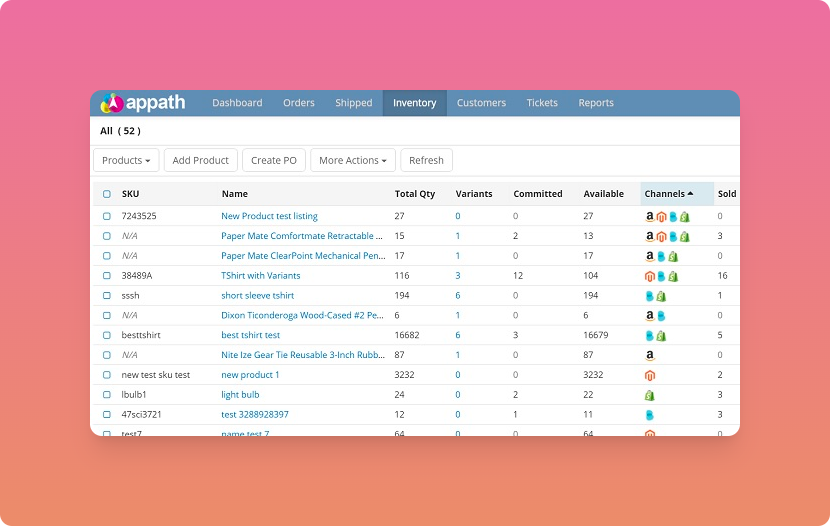
Task: Toggle the select-all checkbox in table header
Action: pyautogui.click(x=107, y=194)
